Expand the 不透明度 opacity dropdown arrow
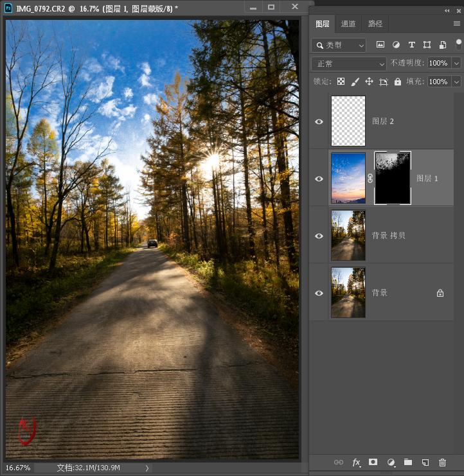The image size is (464, 476). [456, 64]
